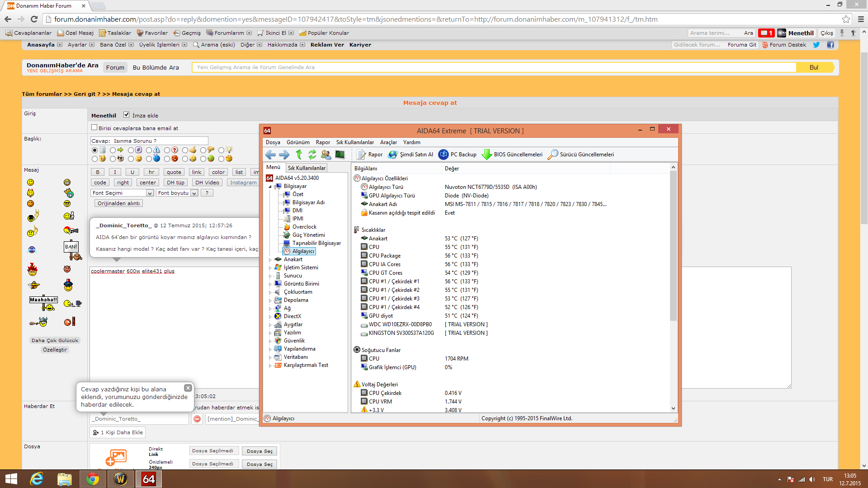Click Sürücü Güncellemeleri magnifier icon
Viewport: 868px width, 488px height.
click(x=552, y=155)
